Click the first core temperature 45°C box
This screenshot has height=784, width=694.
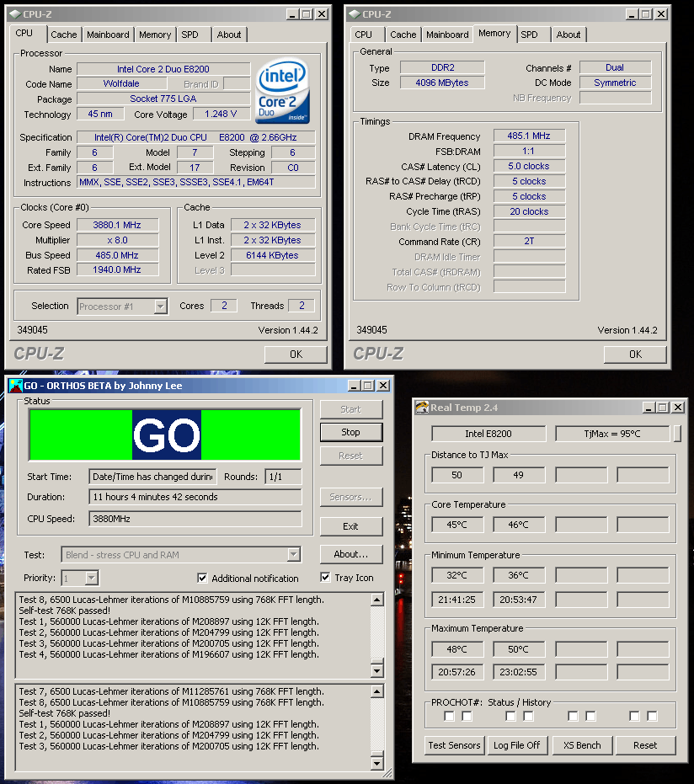coord(457,525)
